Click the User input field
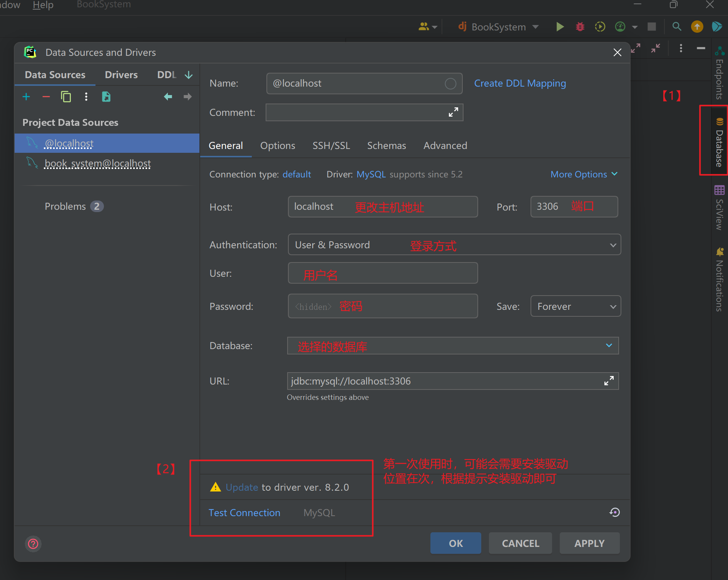The height and width of the screenshot is (580, 728). (x=383, y=273)
